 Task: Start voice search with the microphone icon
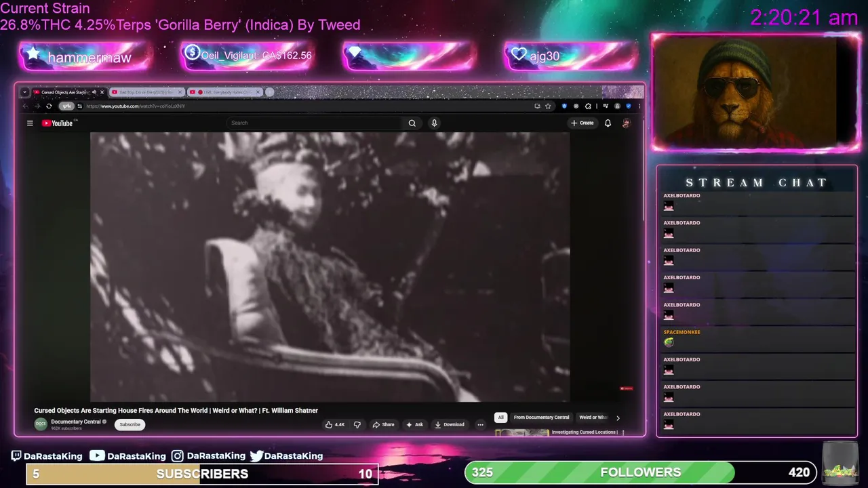click(434, 123)
